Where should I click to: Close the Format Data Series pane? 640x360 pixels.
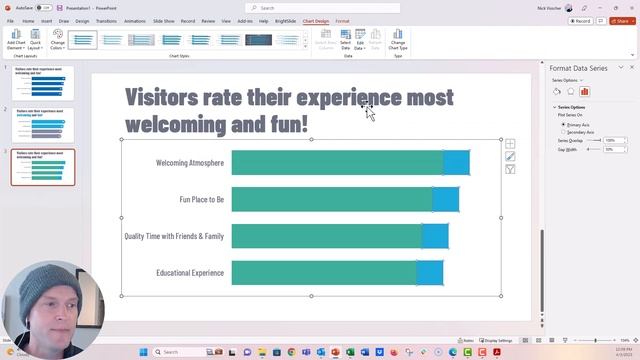pos(632,67)
